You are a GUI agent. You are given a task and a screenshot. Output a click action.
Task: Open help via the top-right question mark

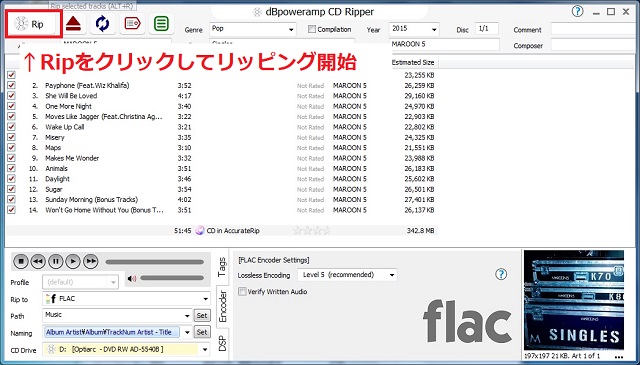click(577, 11)
